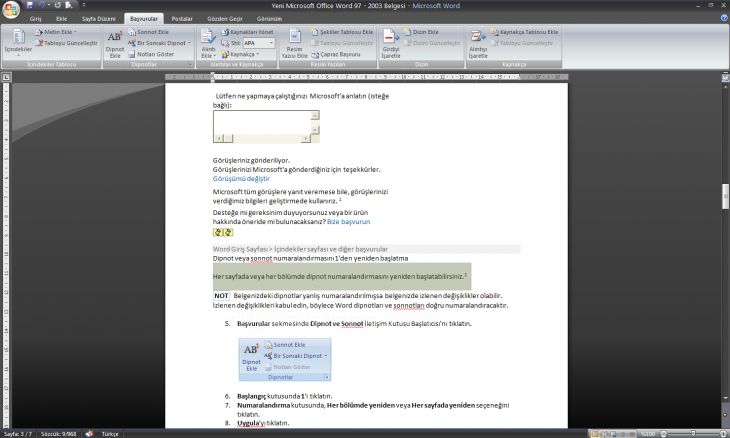
Task: Click the text box horizontal scrollbar left arrow
Action: 218,138
